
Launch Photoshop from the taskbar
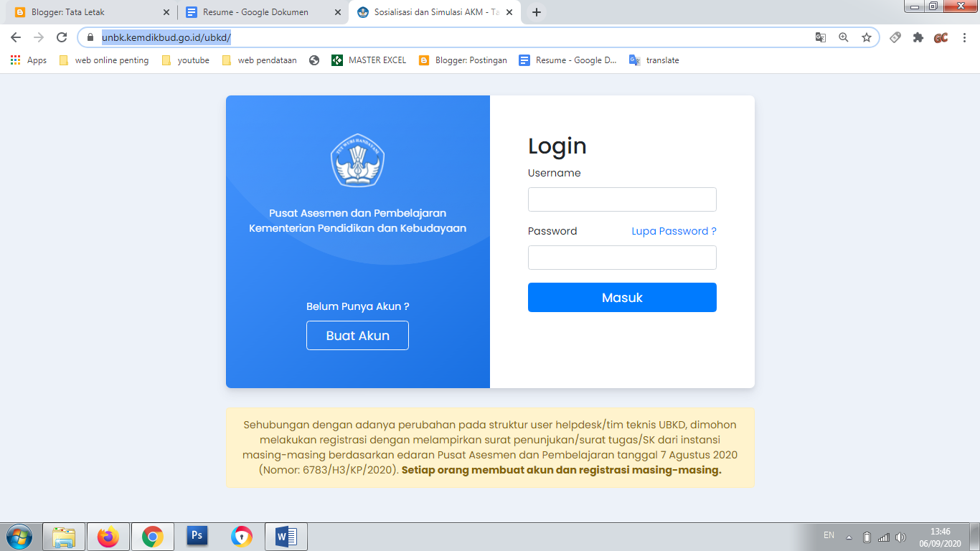click(x=197, y=536)
